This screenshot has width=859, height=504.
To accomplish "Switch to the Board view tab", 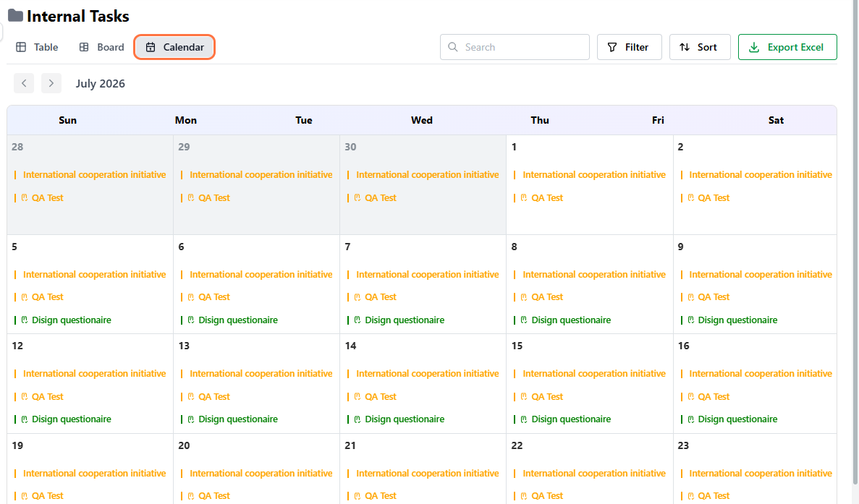I will click(102, 47).
